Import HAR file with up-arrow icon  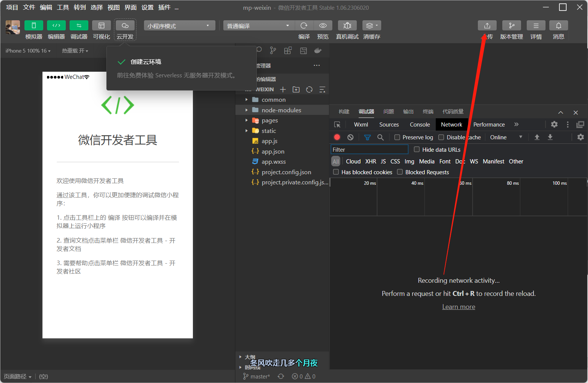click(x=537, y=137)
